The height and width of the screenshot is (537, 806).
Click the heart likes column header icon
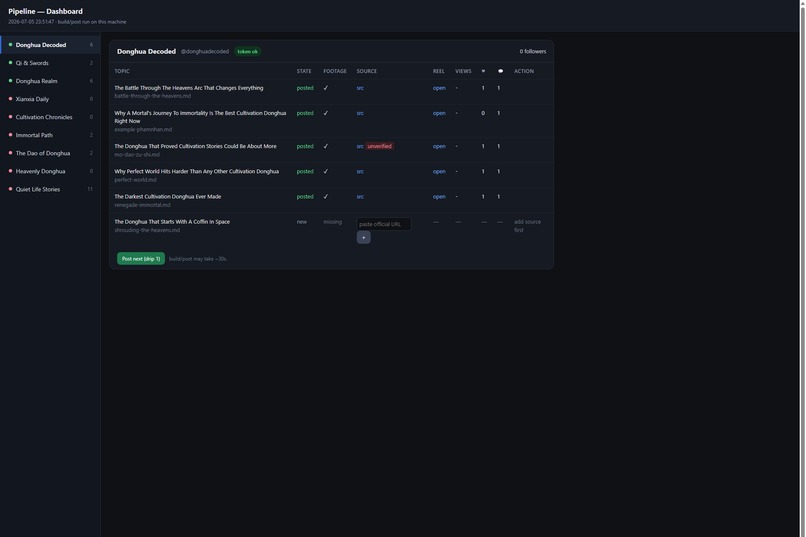coord(483,71)
